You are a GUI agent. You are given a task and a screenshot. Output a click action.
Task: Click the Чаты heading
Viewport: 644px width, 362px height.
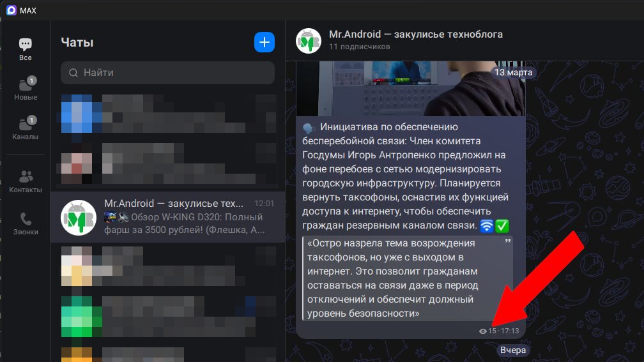tap(77, 42)
